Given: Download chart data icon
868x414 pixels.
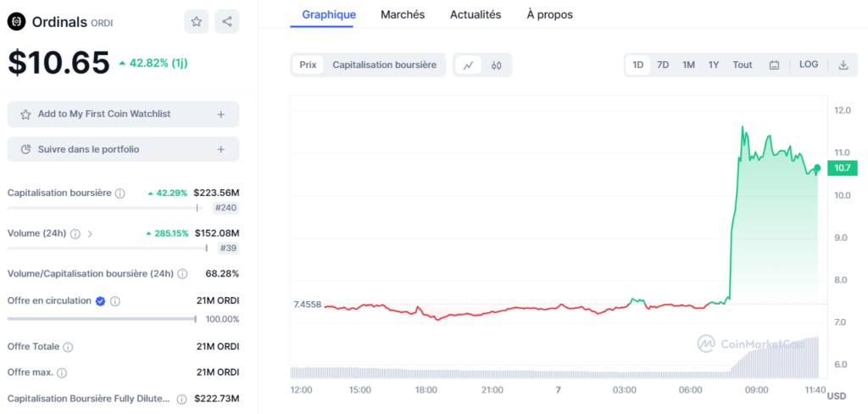Looking at the screenshot, I should point(843,64).
